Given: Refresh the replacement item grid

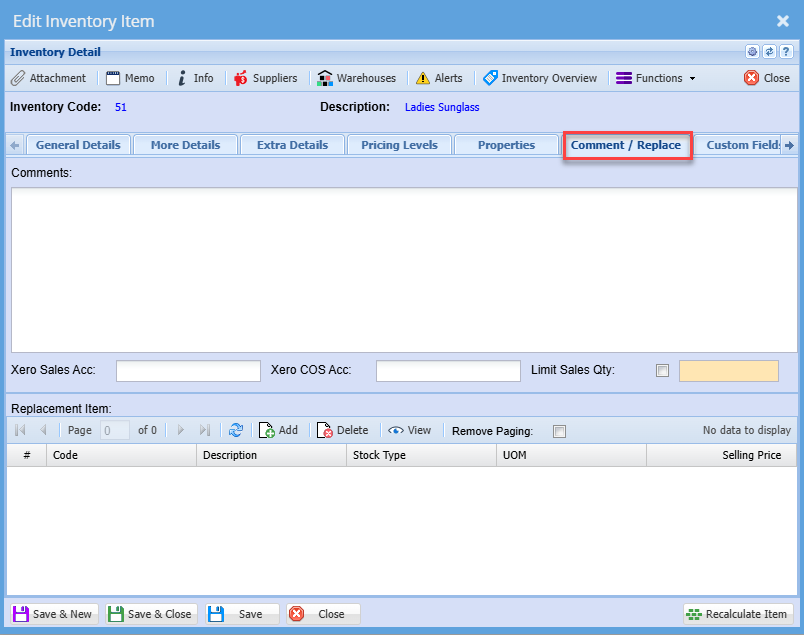Looking at the screenshot, I should tap(236, 430).
